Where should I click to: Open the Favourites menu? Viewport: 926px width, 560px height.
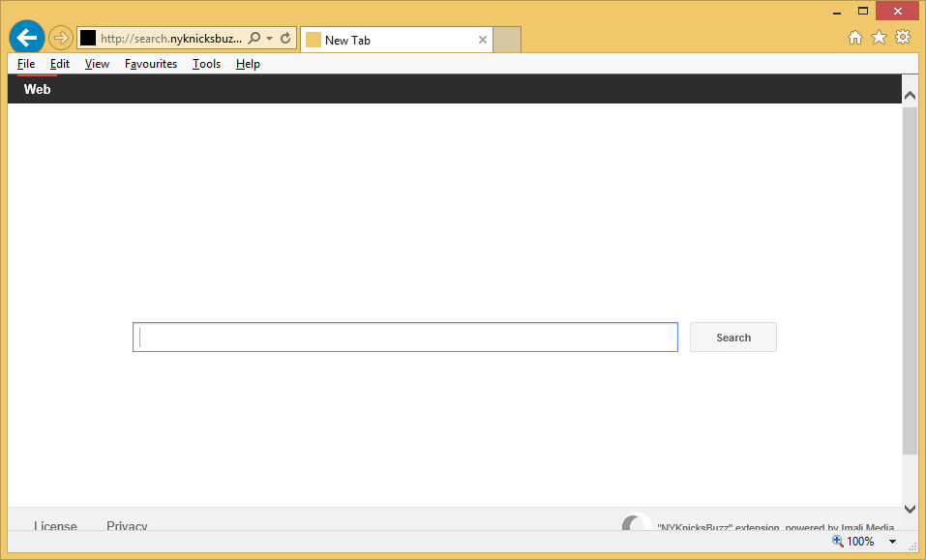tap(151, 64)
